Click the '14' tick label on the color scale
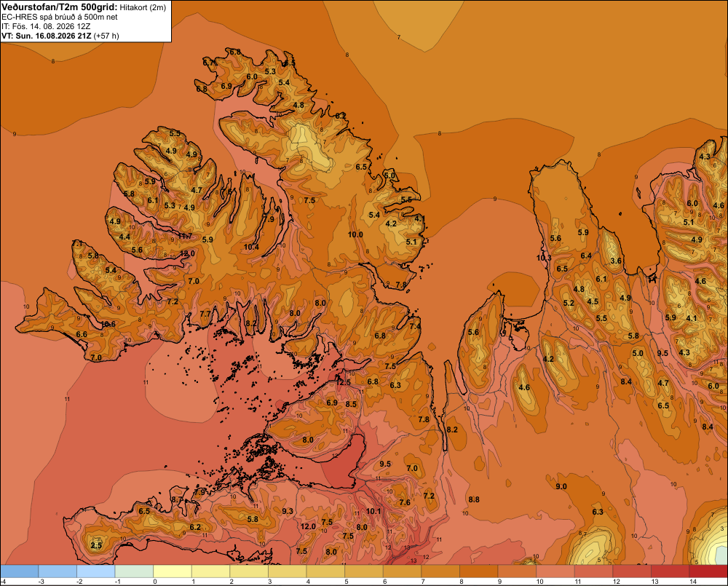Viewport: 728px width, 586px height. pyautogui.click(x=693, y=582)
